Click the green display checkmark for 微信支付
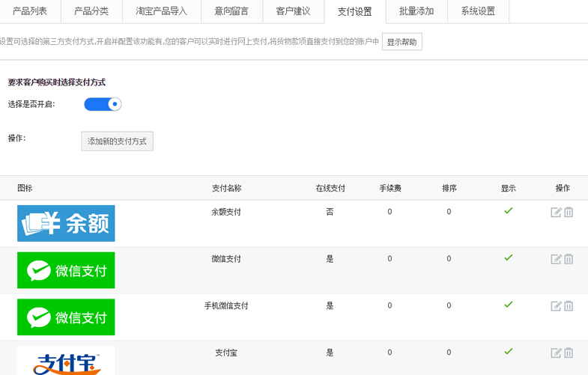 tap(509, 257)
